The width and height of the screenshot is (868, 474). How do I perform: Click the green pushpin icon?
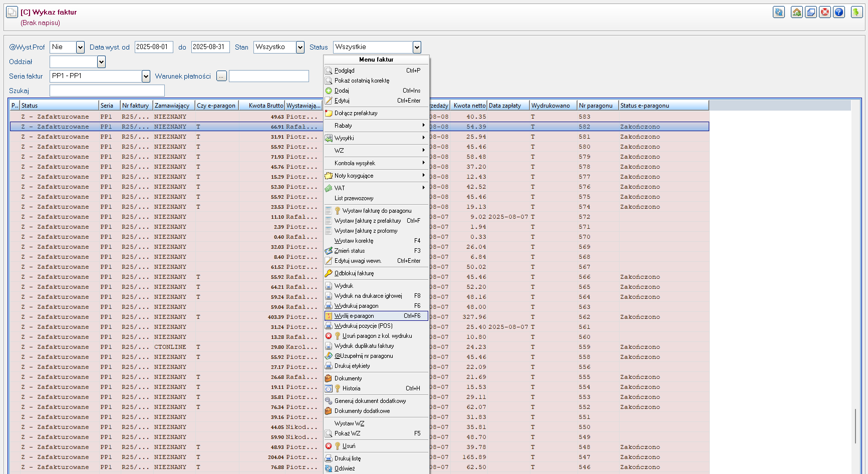[x=857, y=12]
